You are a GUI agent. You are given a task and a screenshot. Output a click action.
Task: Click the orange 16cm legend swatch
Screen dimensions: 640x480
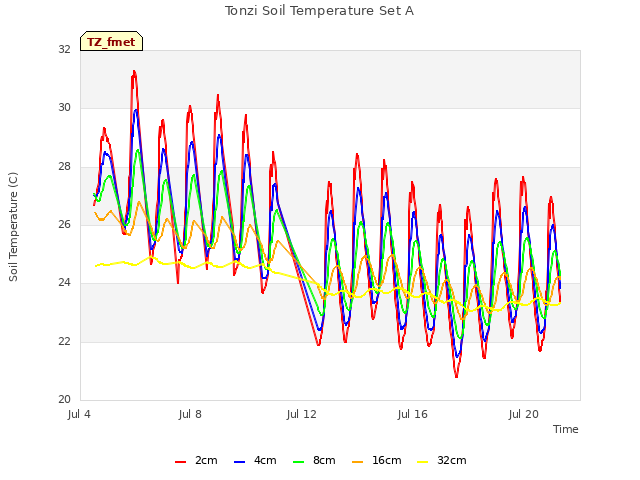(357, 462)
